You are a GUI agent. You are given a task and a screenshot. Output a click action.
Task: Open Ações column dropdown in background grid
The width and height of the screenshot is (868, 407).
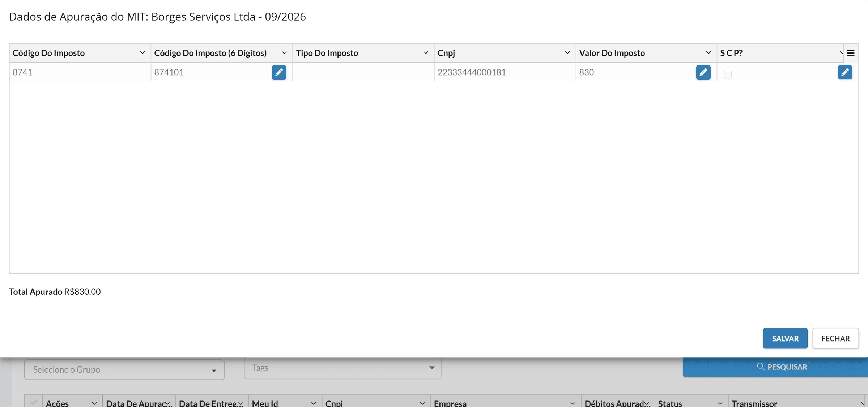tap(94, 403)
